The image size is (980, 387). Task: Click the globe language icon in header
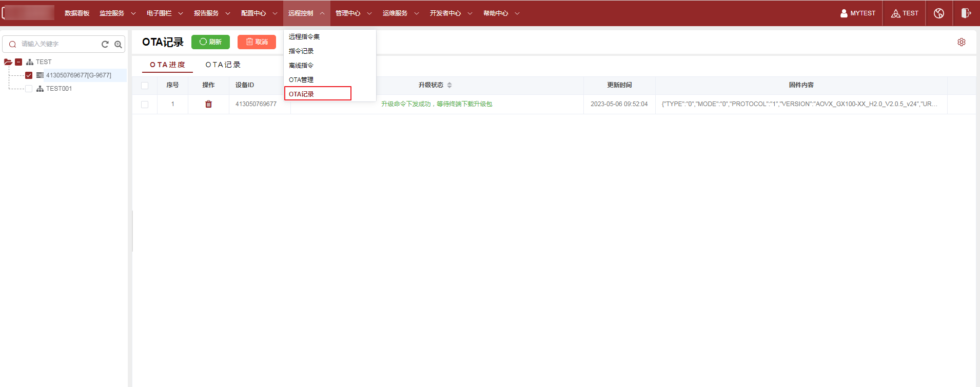point(938,13)
